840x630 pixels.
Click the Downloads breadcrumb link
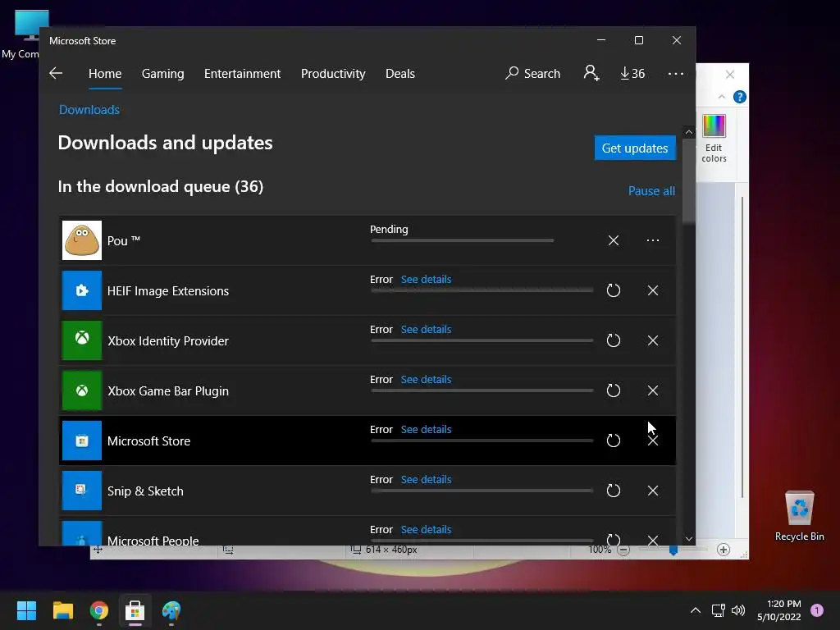[x=89, y=110]
